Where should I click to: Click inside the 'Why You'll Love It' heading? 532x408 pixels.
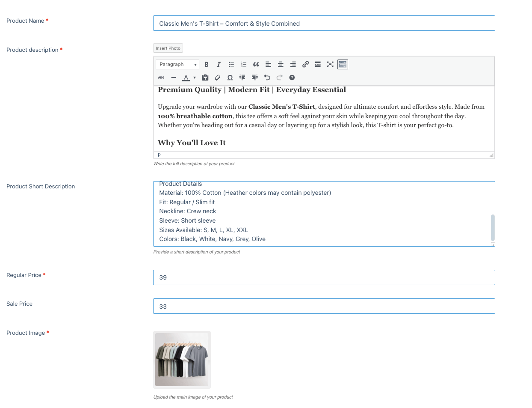(192, 143)
